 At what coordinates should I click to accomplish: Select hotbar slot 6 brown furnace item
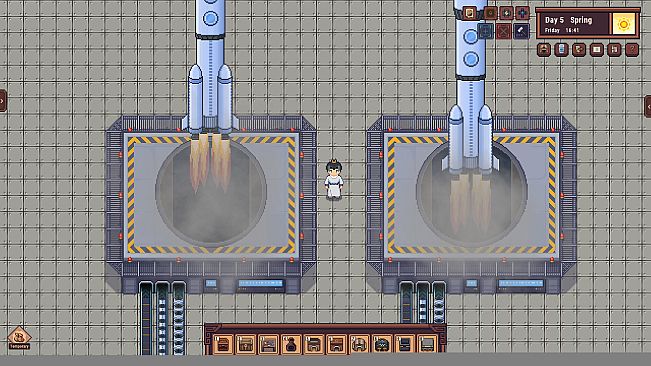coord(336,344)
